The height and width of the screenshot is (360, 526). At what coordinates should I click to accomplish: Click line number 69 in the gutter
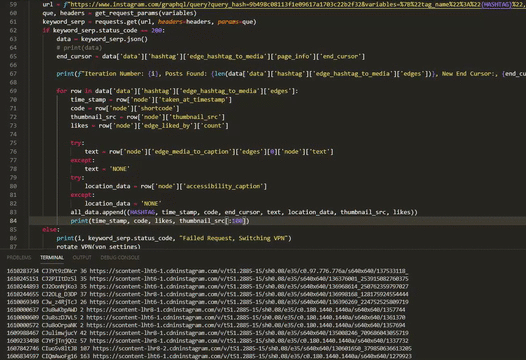pyautogui.click(x=13, y=91)
